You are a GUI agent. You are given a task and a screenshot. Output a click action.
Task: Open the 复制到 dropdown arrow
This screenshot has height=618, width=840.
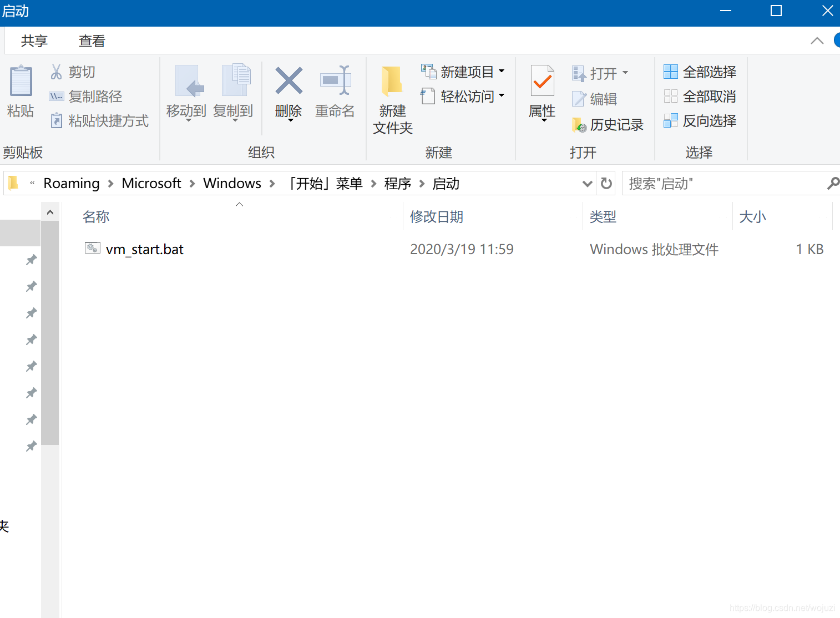tap(235, 120)
